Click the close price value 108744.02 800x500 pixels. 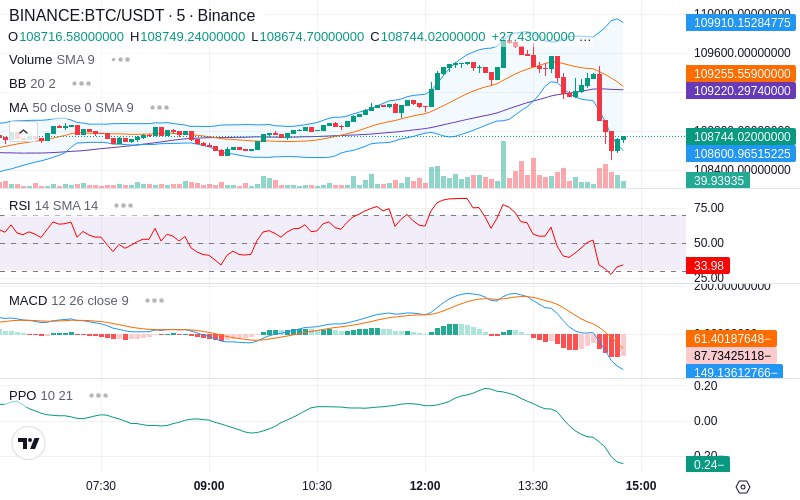(433, 37)
